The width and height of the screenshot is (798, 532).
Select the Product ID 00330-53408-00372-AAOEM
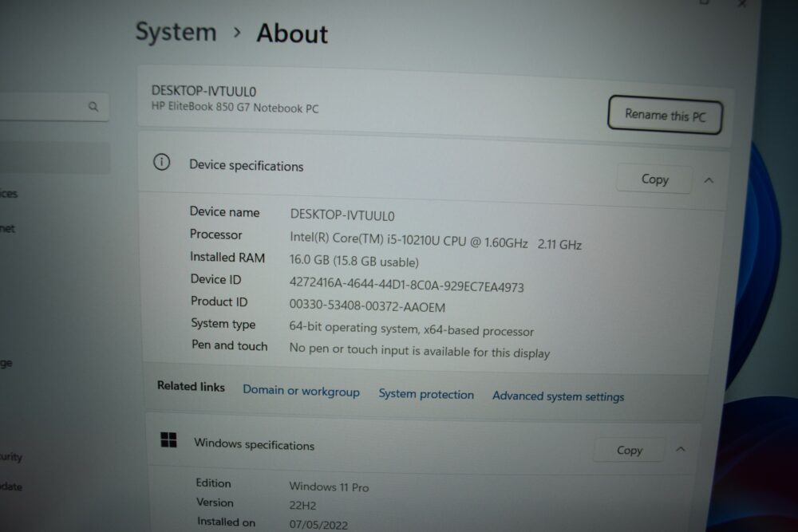(x=367, y=305)
